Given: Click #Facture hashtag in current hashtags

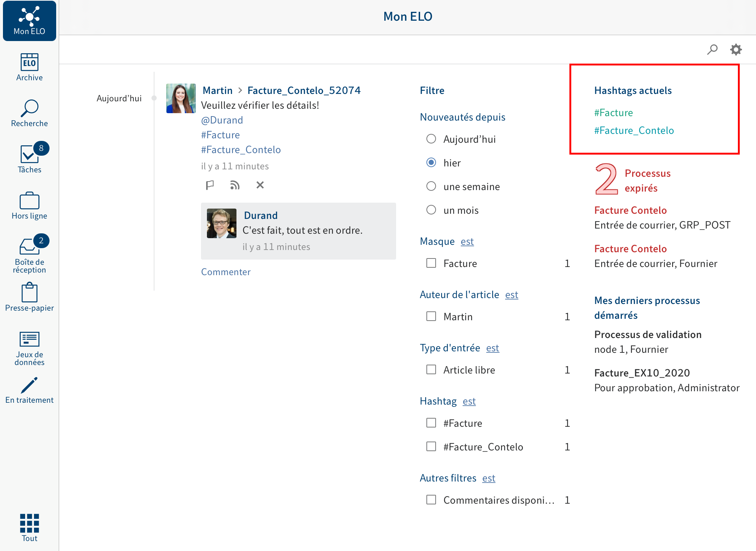Looking at the screenshot, I should (613, 112).
